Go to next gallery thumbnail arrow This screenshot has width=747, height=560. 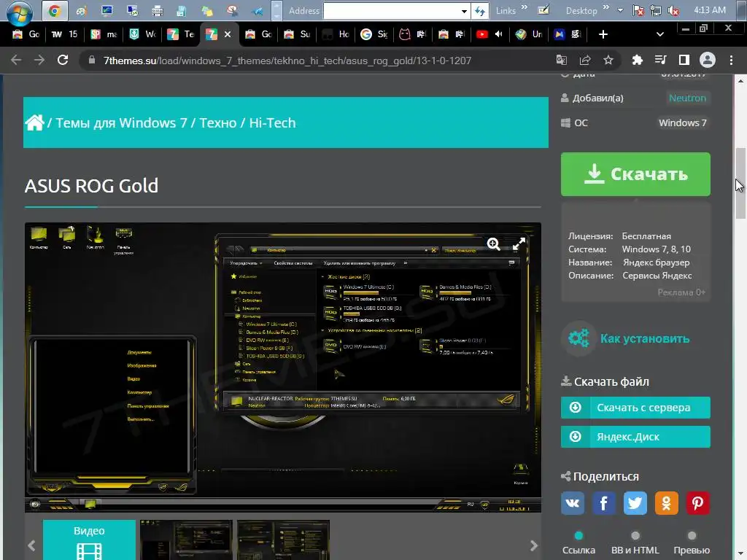[x=533, y=545]
